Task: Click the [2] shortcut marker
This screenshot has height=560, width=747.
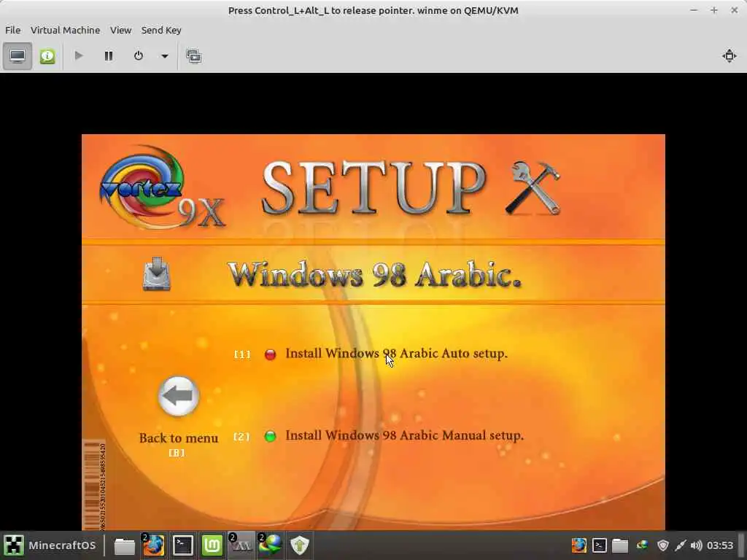Action: click(241, 436)
